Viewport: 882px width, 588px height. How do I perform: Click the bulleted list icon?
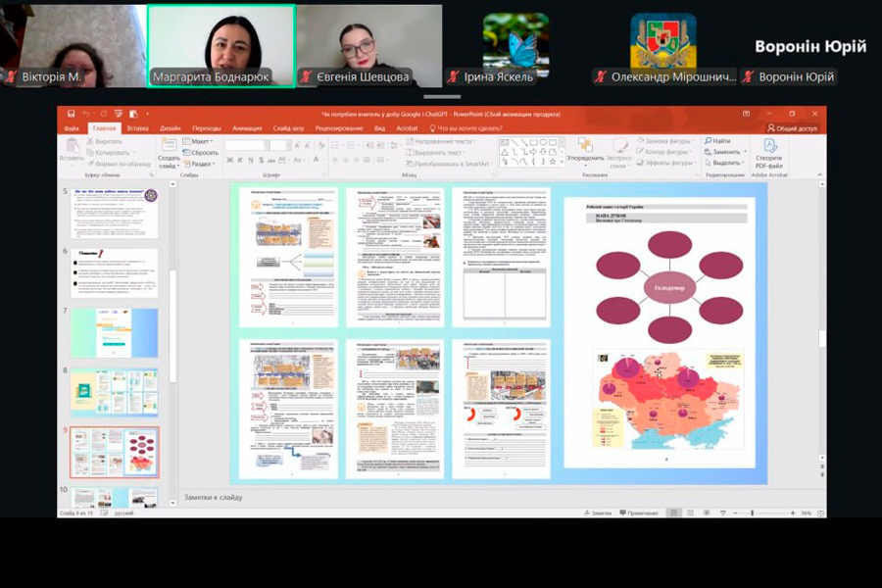(337, 145)
